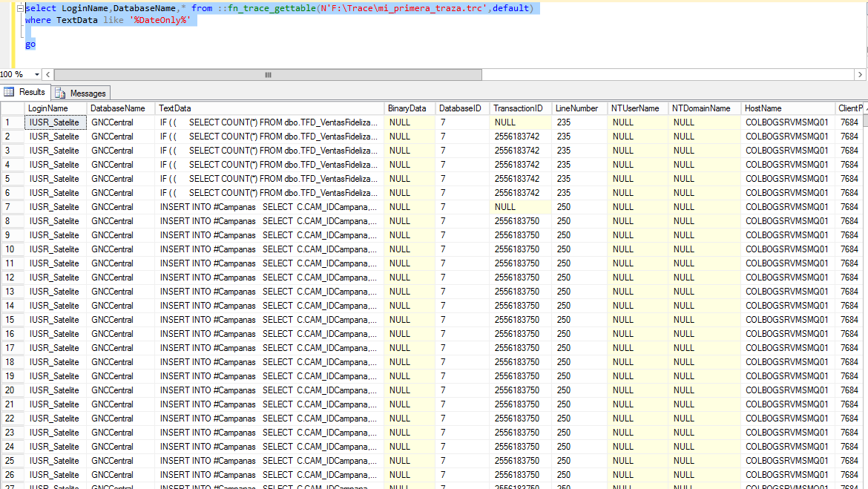Switch to the Results tab
Screen dimensions: 868x489
tap(32, 93)
